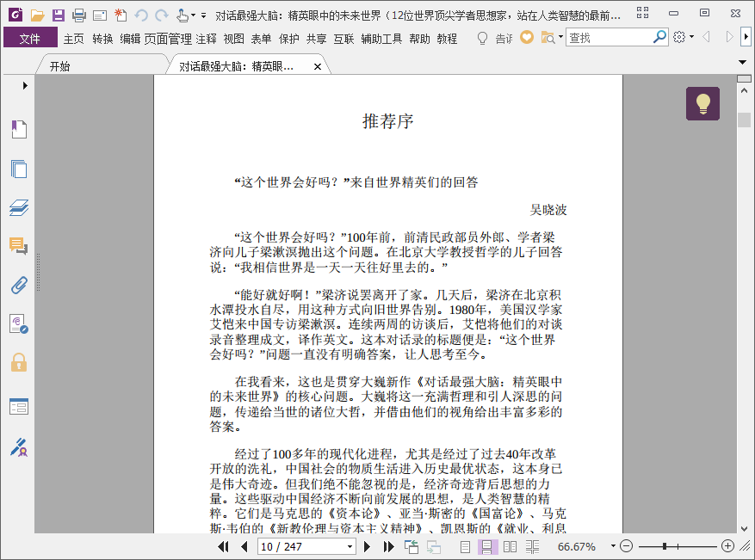This screenshot has width=755, height=560.
Task: Open the Comments panel icon
Action: 19,246
